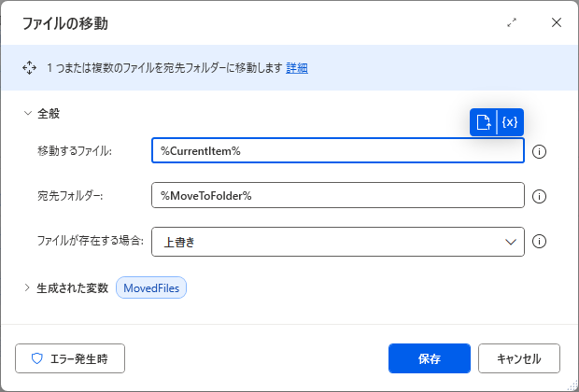
Task: Click into the %MoveToFolder% input field
Action: [338, 195]
